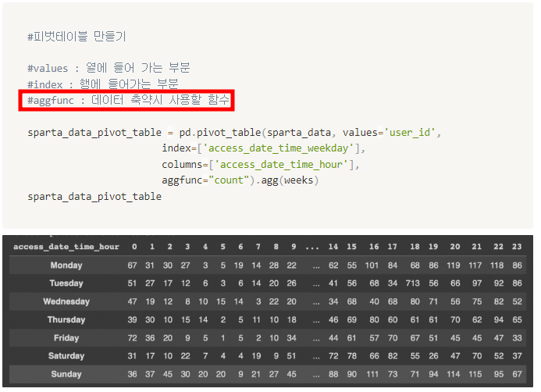This screenshot has width=541, height=392.
Task: Click the 39 cell in Thursday row
Action: pyautogui.click(x=132, y=319)
